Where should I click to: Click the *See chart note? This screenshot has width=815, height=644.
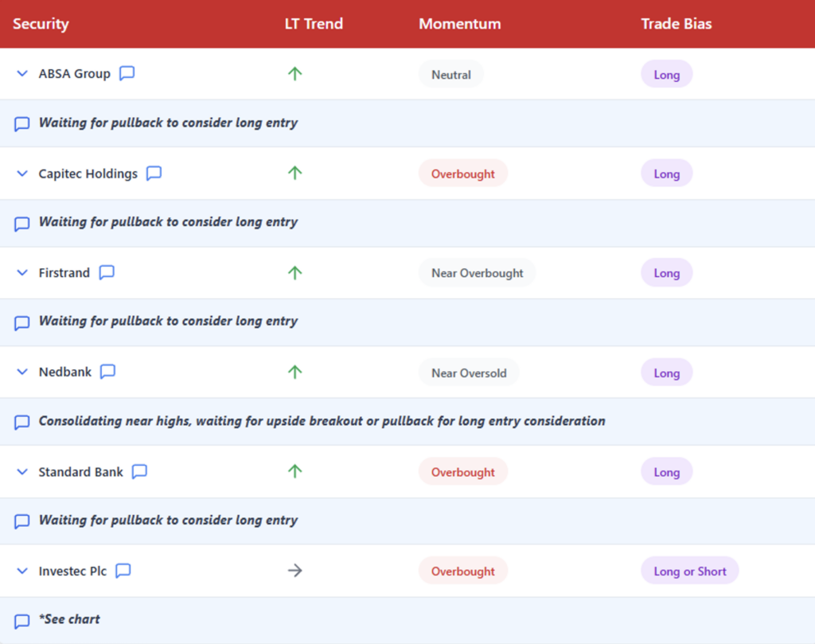[x=72, y=619]
